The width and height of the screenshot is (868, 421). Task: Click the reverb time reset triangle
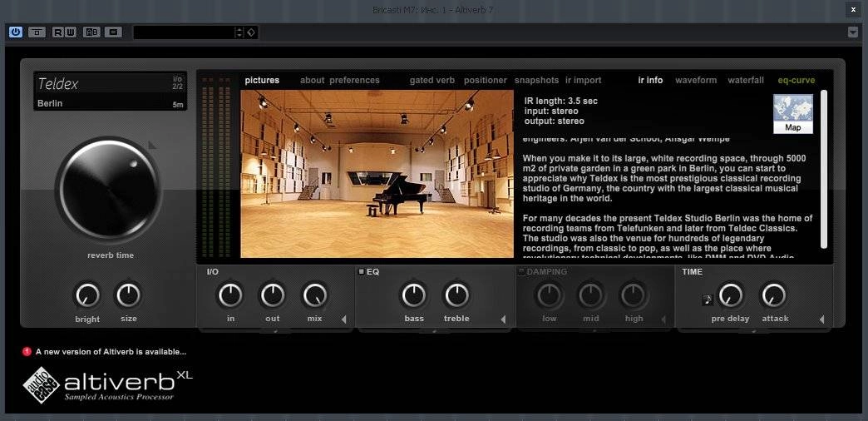[152, 145]
